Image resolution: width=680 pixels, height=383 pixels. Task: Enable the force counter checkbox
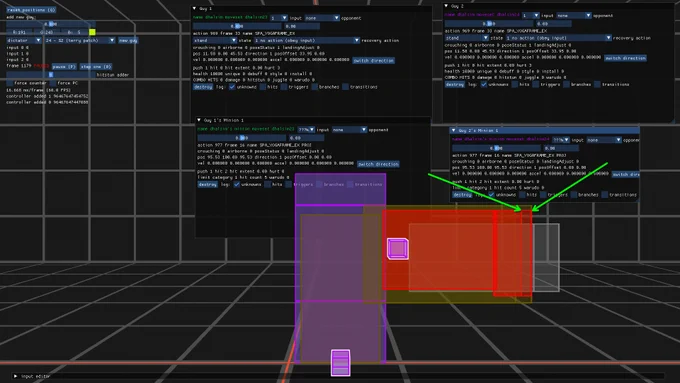10,83
